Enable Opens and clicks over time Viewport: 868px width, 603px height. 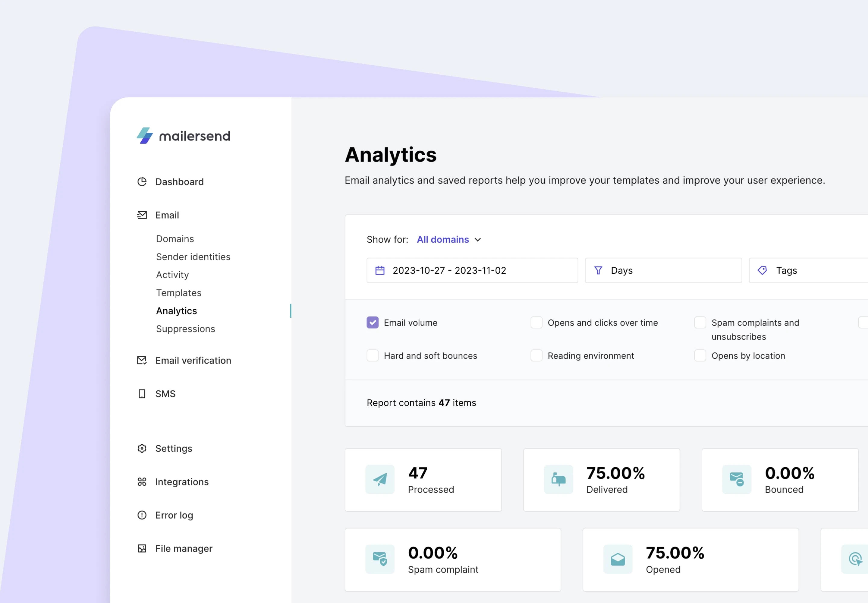tap(536, 323)
